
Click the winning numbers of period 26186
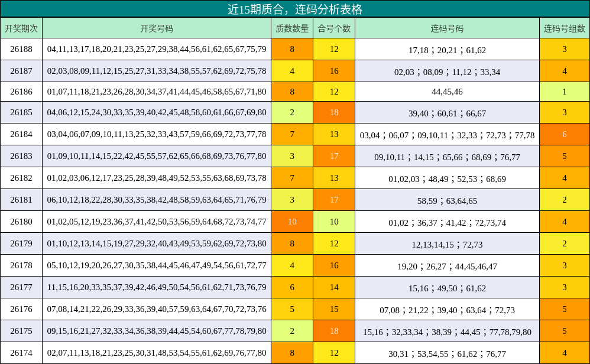tap(157, 92)
